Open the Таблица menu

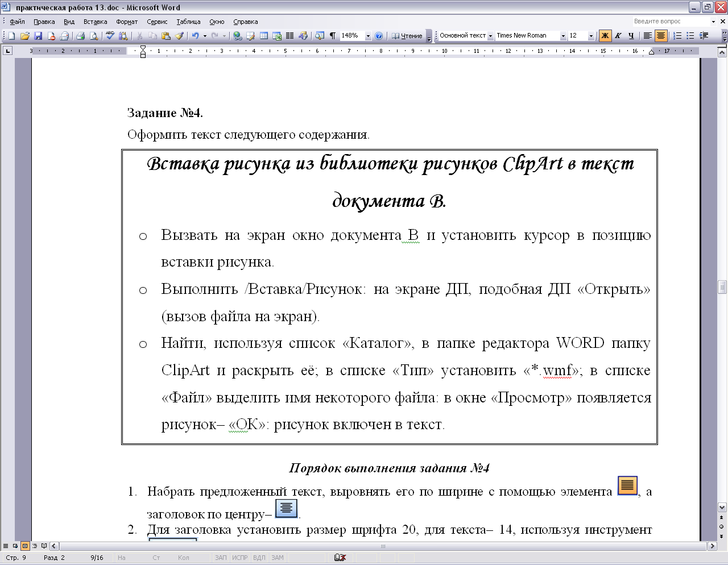(188, 22)
